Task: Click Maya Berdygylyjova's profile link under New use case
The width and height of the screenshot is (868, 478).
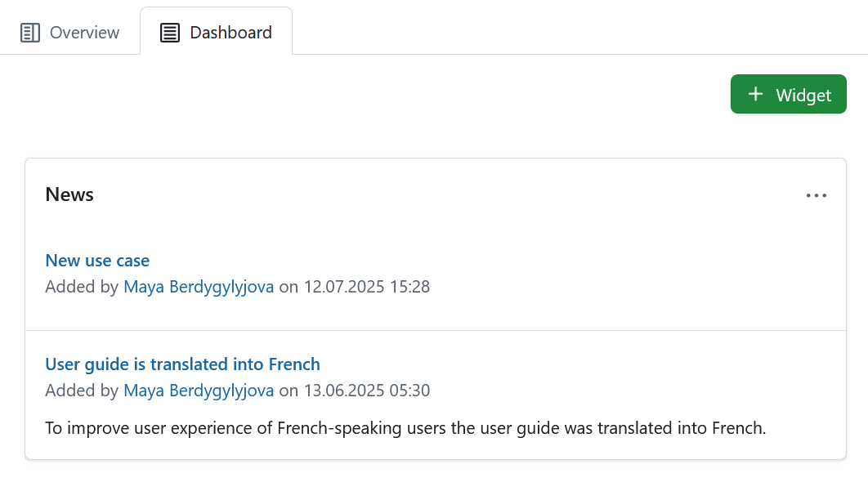Action: (x=199, y=287)
